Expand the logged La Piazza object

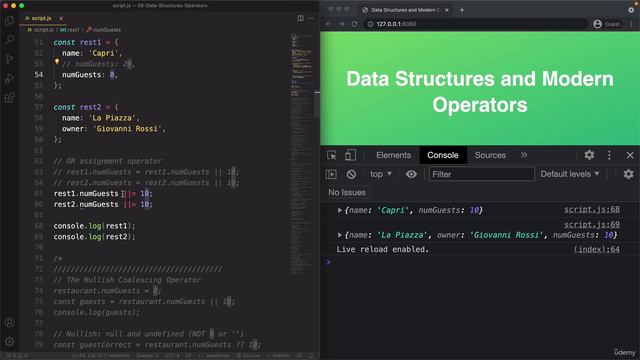click(x=339, y=235)
